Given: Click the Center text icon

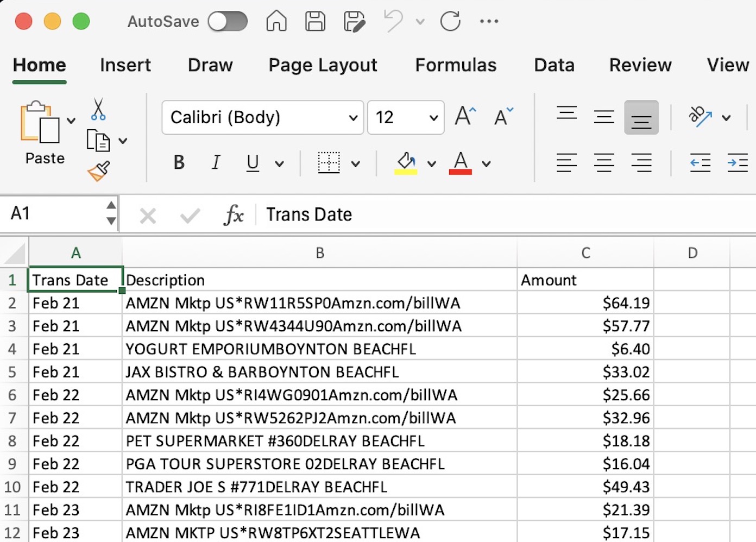Looking at the screenshot, I should pos(604,163).
